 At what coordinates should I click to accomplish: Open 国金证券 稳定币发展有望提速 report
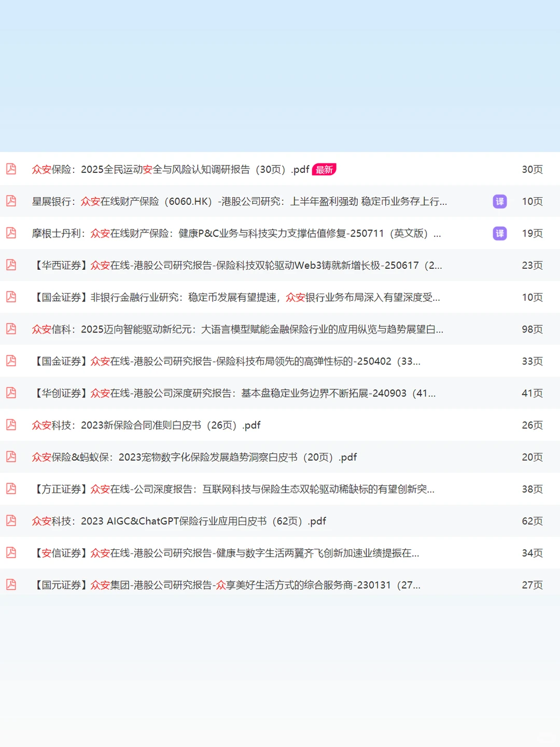click(236, 297)
